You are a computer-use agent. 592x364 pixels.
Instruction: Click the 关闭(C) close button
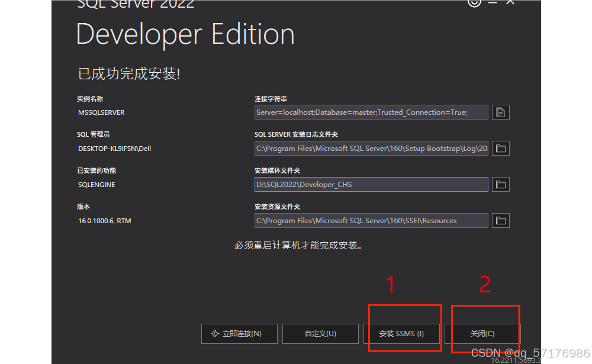pyautogui.click(x=482, y=334)
